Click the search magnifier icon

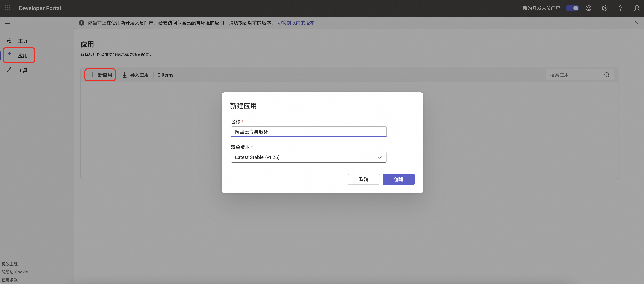point(607,75)
